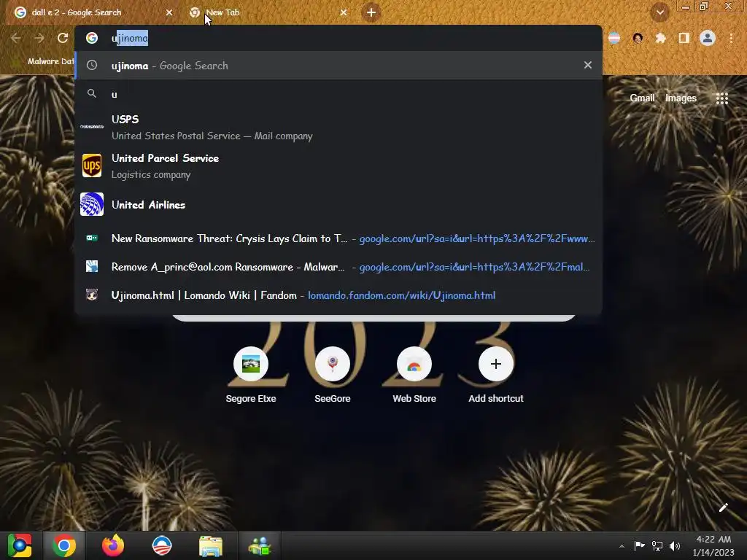Open a new tab with the plus button
This screenshot has height=560, width=747.
tap(371, 12)
